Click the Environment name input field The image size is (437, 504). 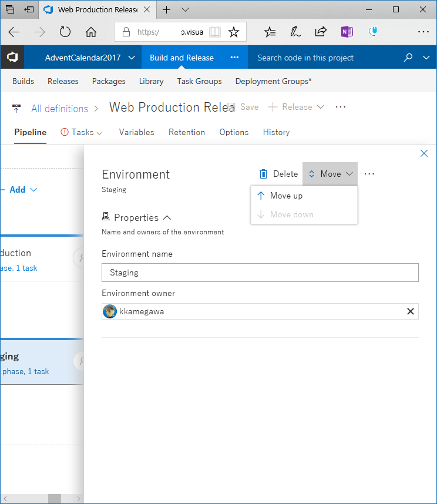coord(260,273)
